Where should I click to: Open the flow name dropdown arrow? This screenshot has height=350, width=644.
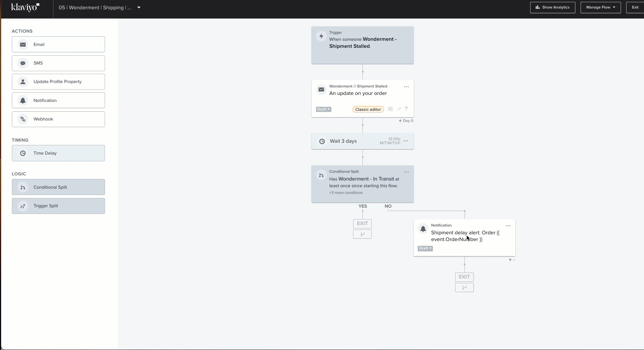click(139, 7)
